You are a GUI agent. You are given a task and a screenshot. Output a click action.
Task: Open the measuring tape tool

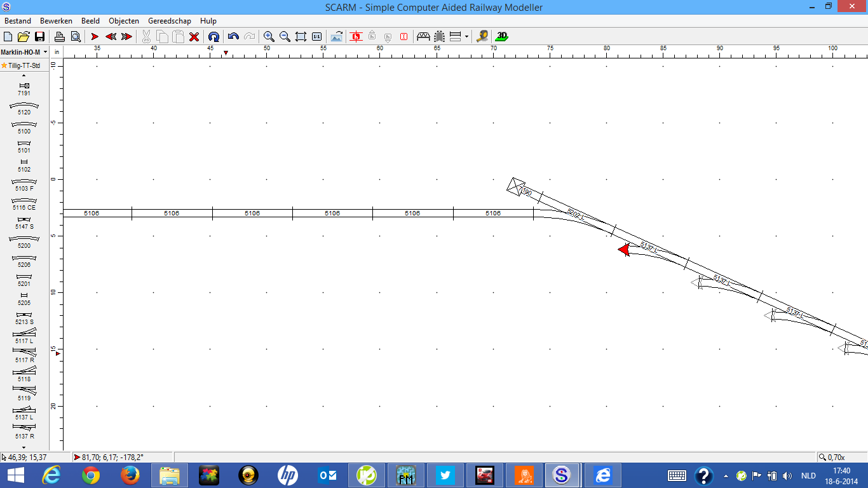point(482,37)
